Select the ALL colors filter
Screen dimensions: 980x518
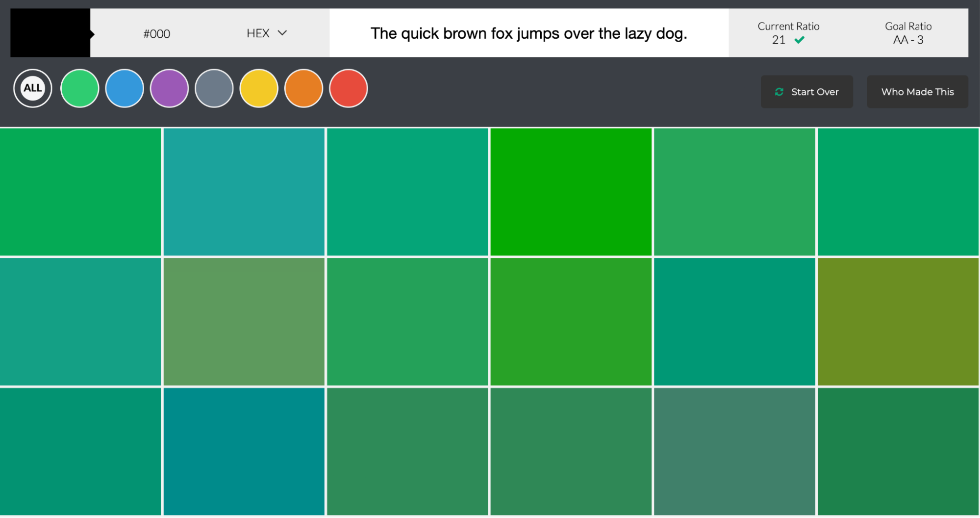(x=32, y=88)
